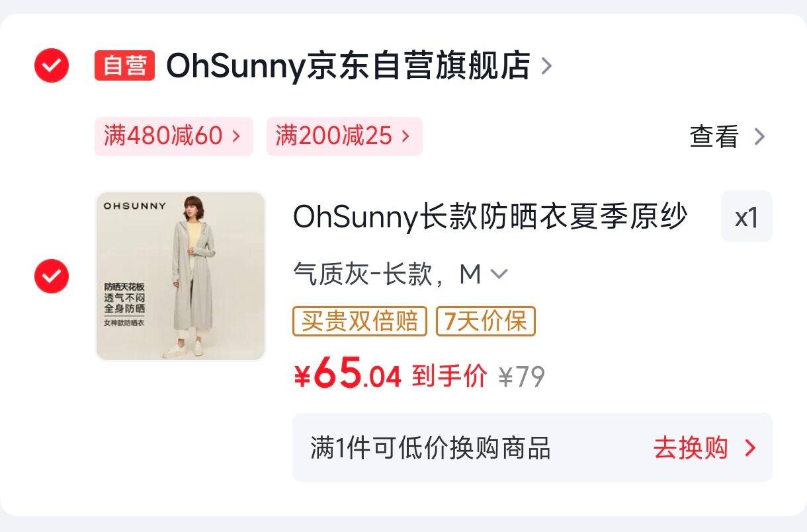Click the 去换购 link
Screen dimensions: 807x532
pos(690,447)
